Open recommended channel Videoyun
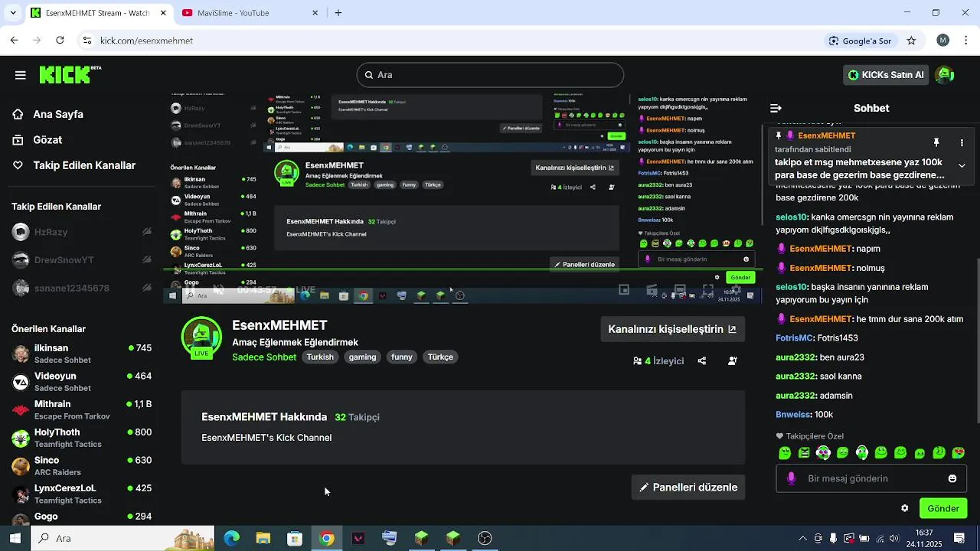 (x=81, y=382)
